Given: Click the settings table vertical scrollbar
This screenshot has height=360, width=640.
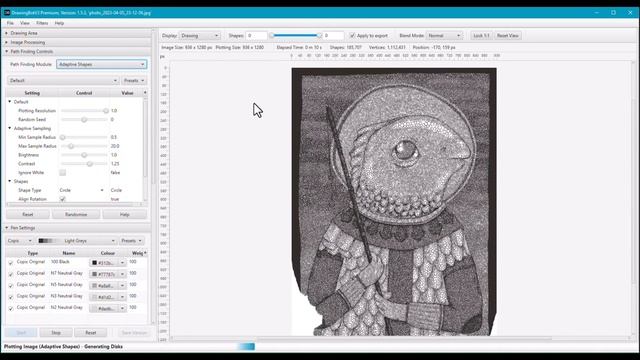Looking at the screenshot, I should (x=145, y=139).
